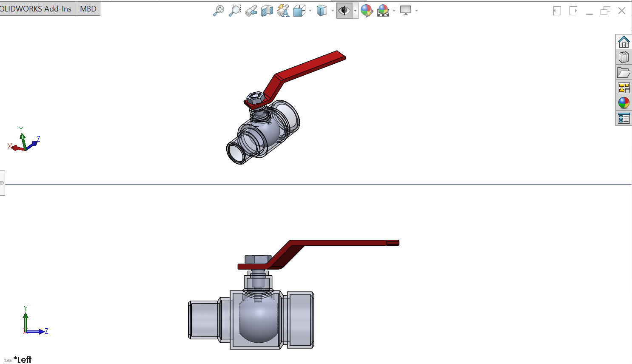Activate the Zoom to Area tool
632x364 pixels.
click(234, 11)
